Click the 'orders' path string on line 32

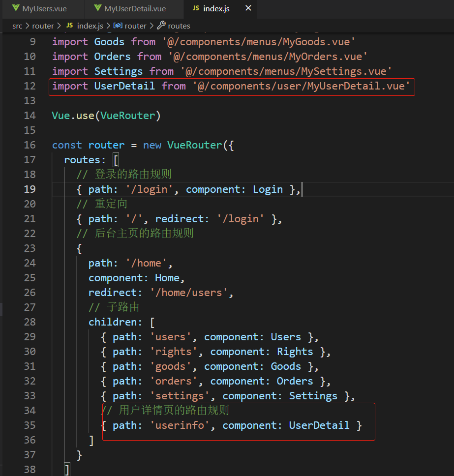click(174, 381)
